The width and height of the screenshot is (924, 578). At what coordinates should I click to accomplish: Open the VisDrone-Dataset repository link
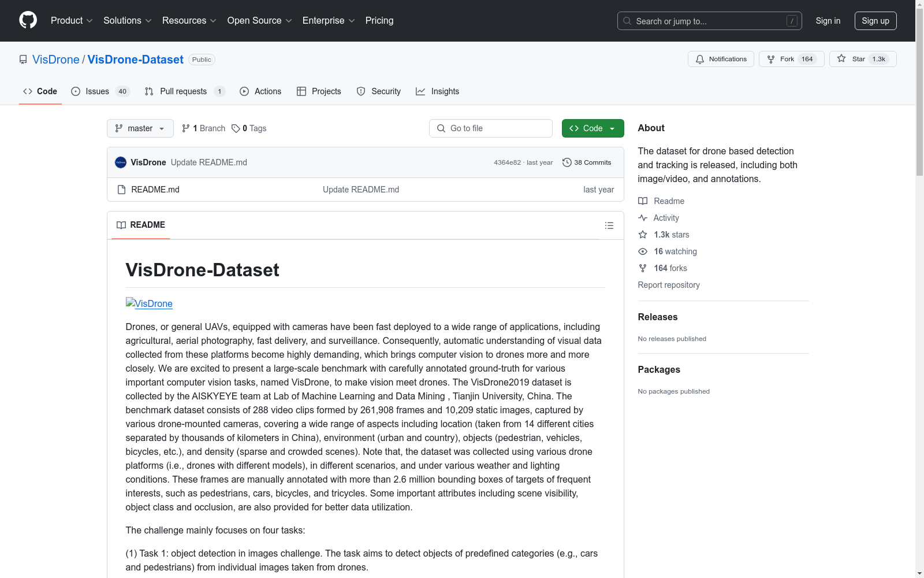(136, 60)
